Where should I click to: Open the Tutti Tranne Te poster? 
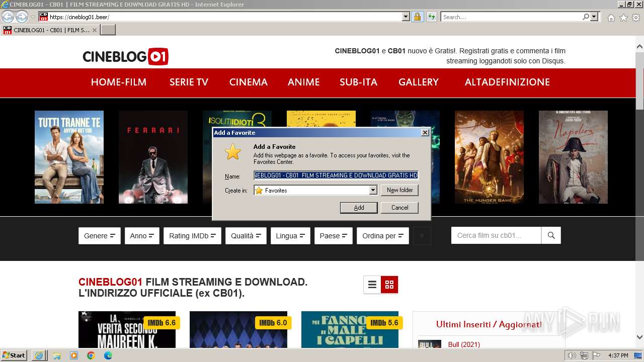[x=69, y=157]
